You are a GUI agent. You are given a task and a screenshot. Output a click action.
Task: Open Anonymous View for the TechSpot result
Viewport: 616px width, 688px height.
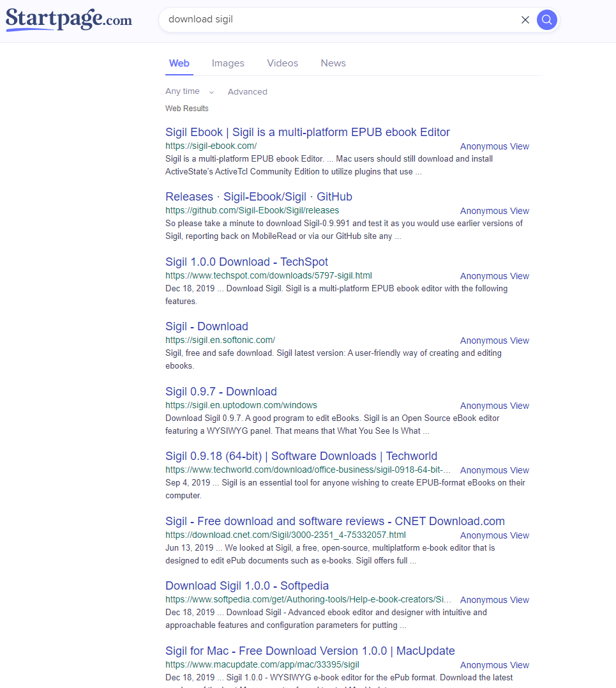[x=495, y=277]
